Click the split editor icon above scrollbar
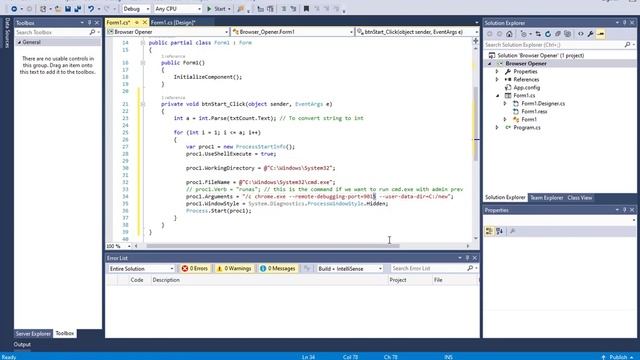This screenshot has width=640, height=360. [476, 40]
